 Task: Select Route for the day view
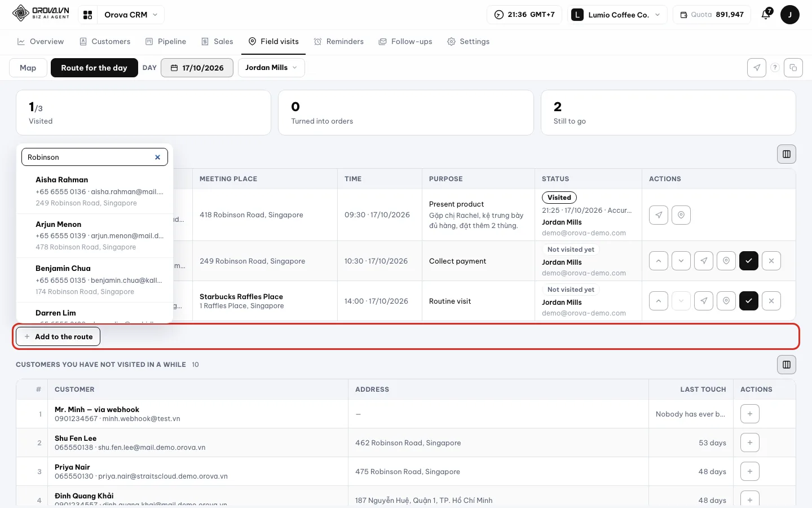94,68
